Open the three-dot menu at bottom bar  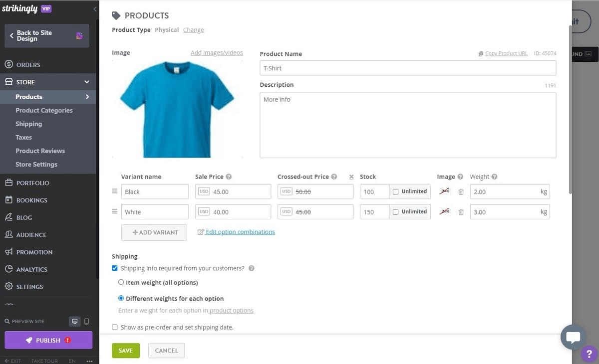click(89, 361)
